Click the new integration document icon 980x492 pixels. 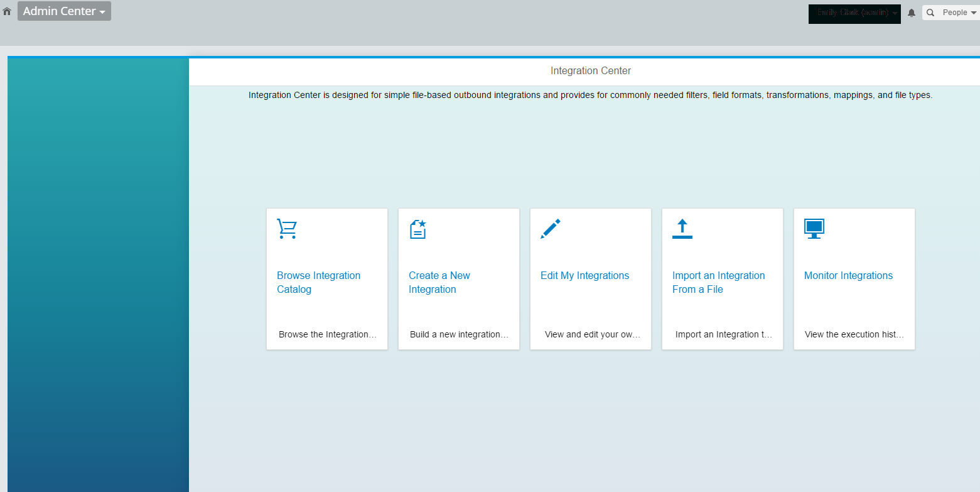click(x=418, y=229)
